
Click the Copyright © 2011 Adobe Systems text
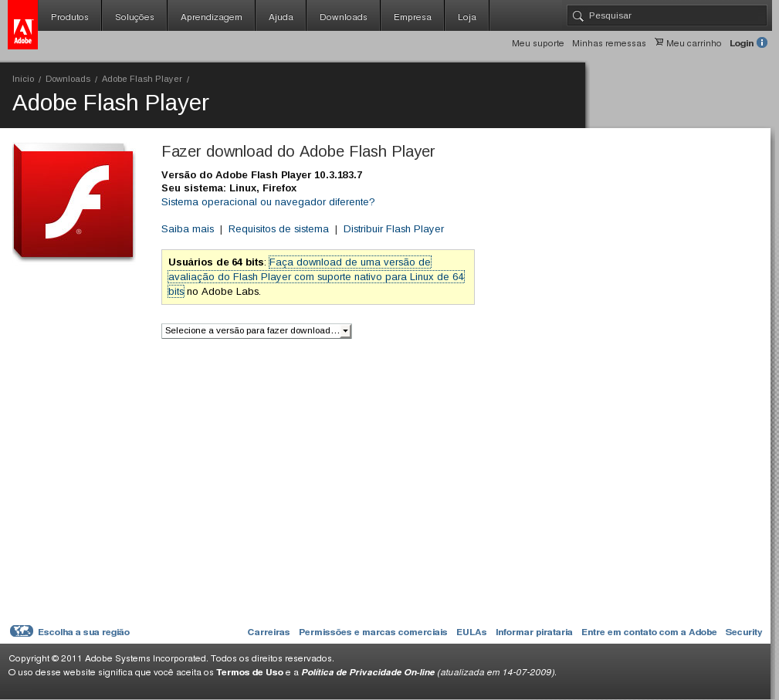point(171,658)
